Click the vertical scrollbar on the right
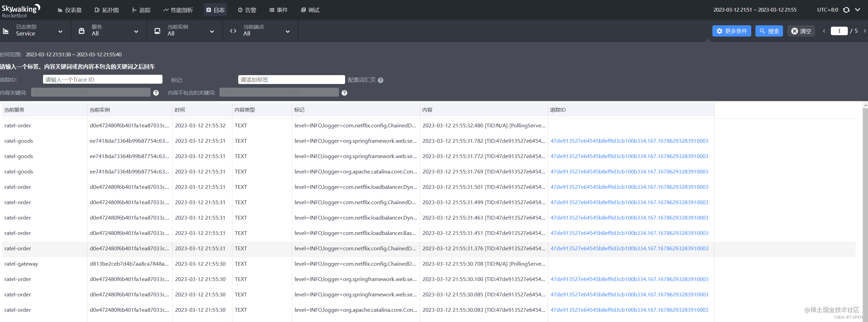 tap(865, 212)
